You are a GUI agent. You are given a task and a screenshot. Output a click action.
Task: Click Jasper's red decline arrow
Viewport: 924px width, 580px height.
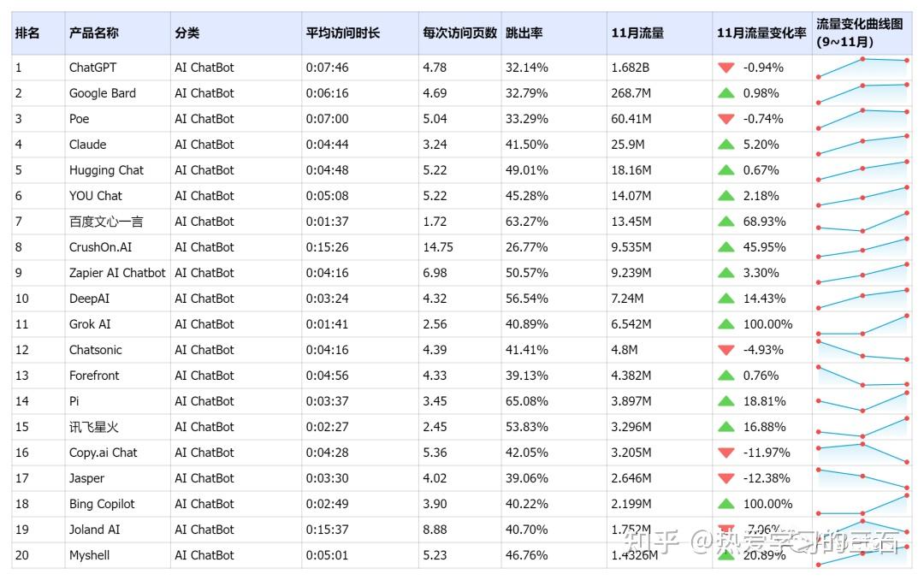726,478
